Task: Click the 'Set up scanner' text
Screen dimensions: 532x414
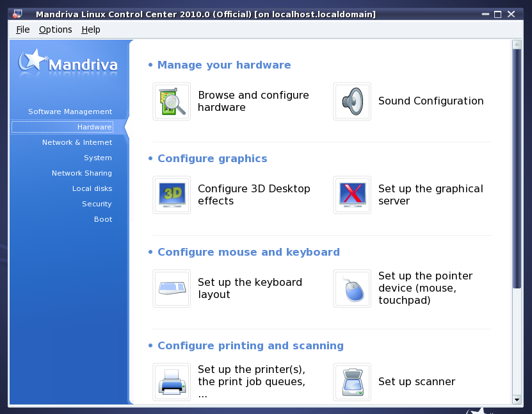Action: [x=417, y=381]
